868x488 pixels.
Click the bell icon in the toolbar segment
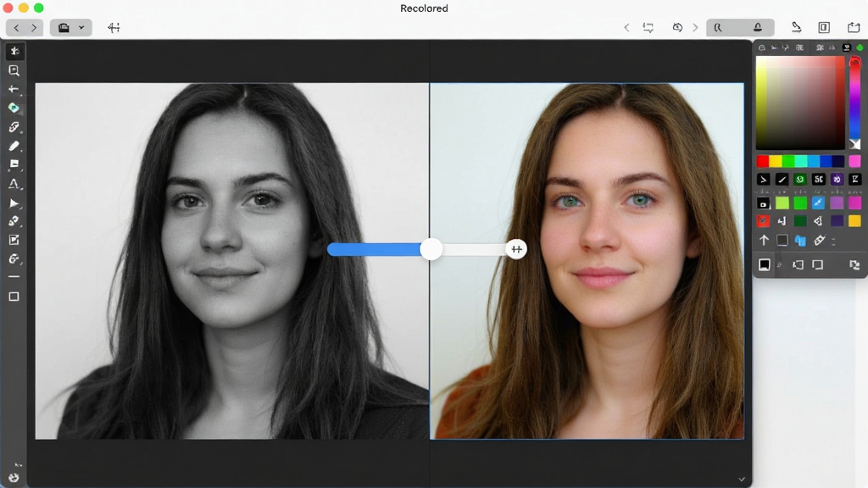(x=757, y=27)
